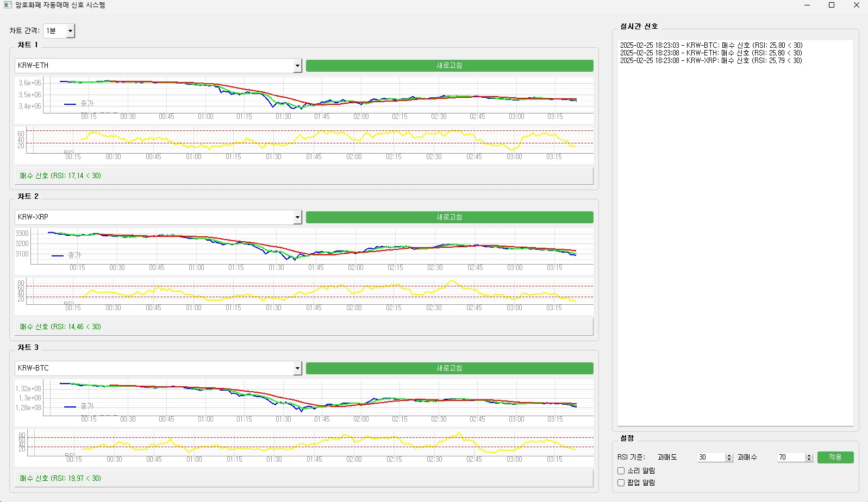Screen dimensions: 868x502
Task: Expand the KRW-XRP symbol dropdown
Action: (x=297, y=217)
